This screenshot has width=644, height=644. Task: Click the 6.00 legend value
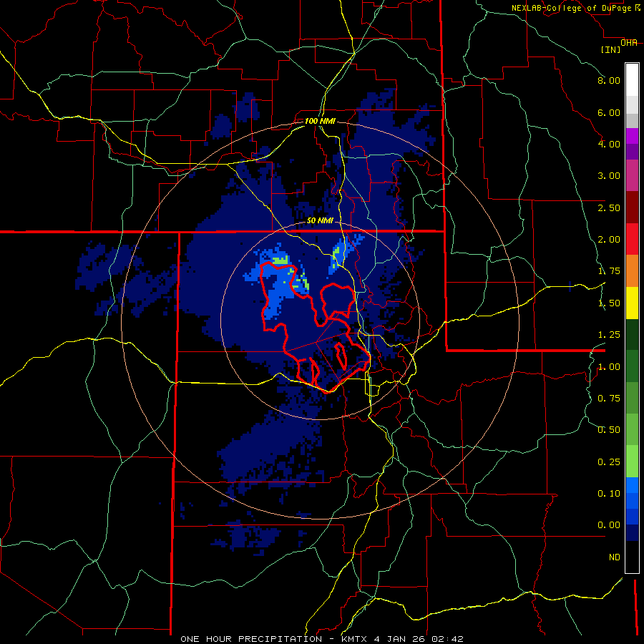click(x=609, y=112)
